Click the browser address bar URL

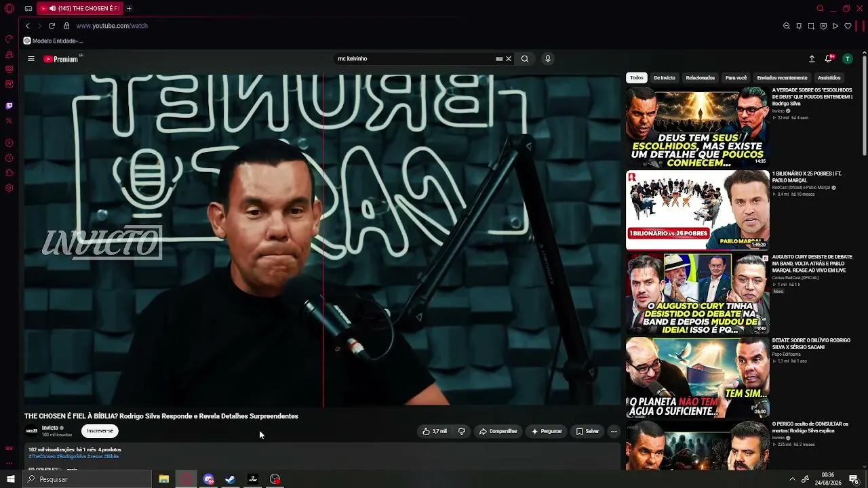click(x=112, y=26)
